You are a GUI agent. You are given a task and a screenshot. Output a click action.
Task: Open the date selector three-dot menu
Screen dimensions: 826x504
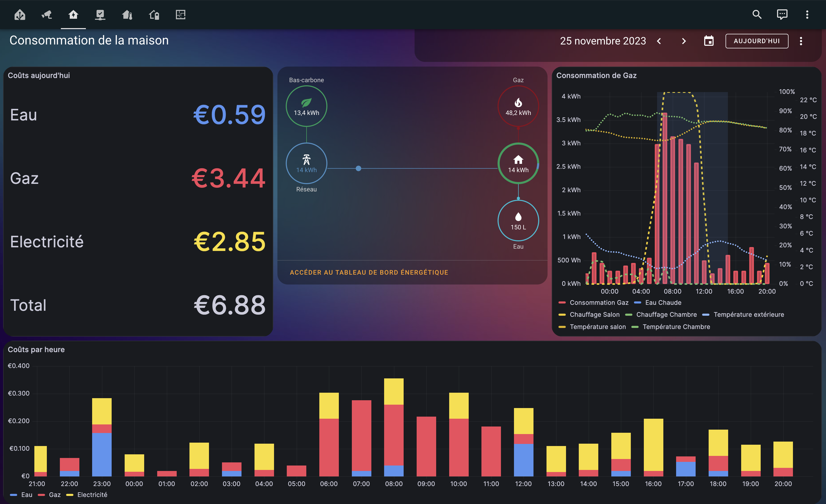click(x=801, y=41)
